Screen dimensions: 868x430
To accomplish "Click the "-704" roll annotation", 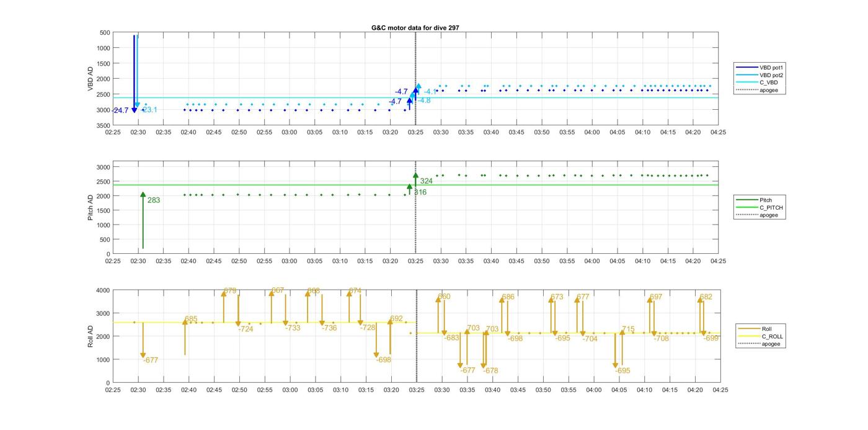I will click(x=590, y=339).
